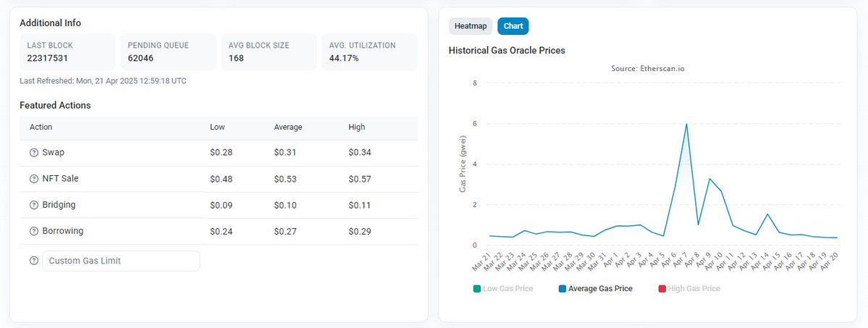The width and height of the screenshot is (868, 328).
Task: Click the Apr 7 peak on chart
Action: [x=686, y=125]
